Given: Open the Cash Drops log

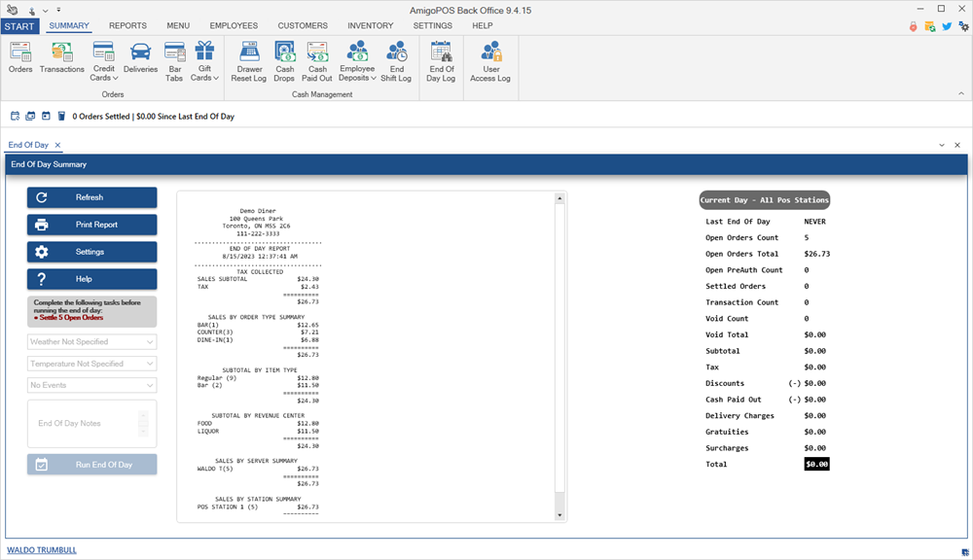Looking at the screenshot, I should [x=284, y=61].
